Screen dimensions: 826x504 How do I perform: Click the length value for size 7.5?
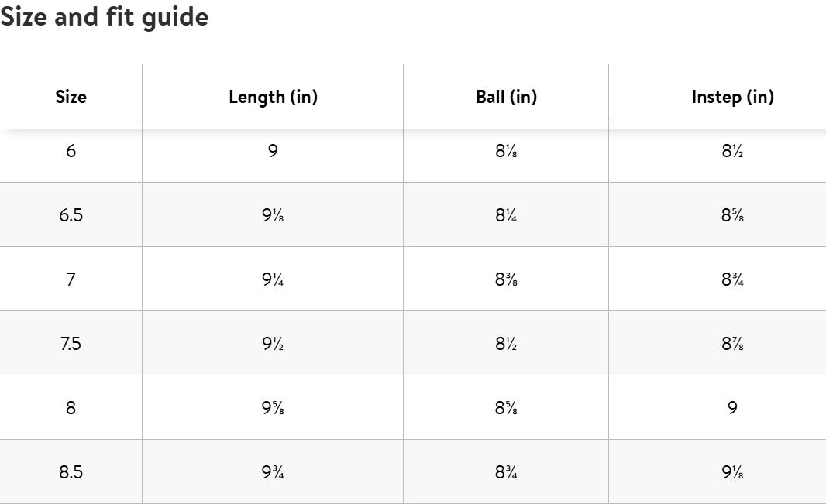pos(273,344)
